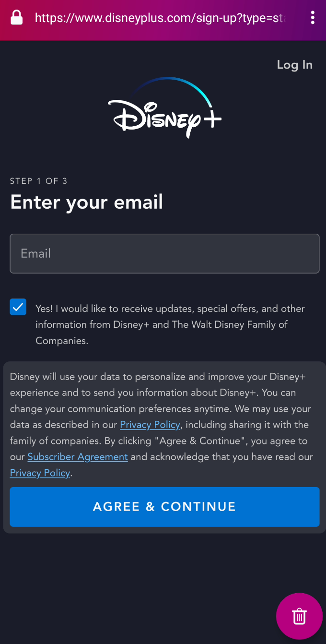Open the Subscriber Agreement
The image size is (326, 644).
coord(77,456)
